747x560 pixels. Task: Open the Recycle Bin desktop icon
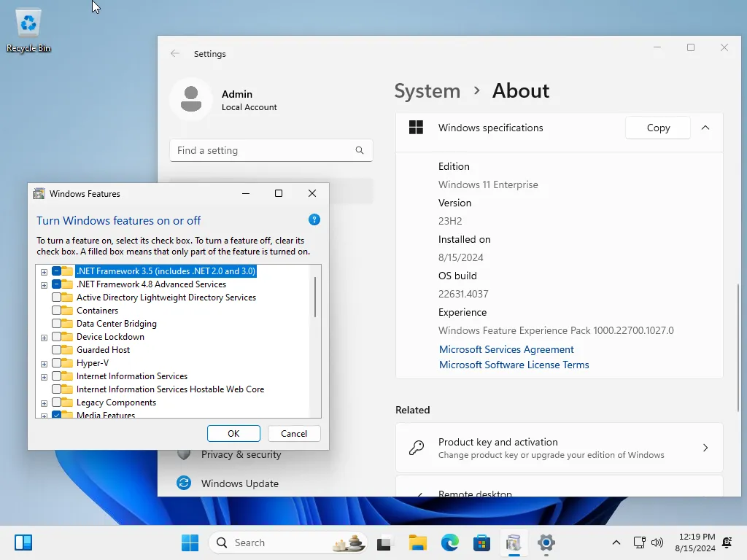28,31
